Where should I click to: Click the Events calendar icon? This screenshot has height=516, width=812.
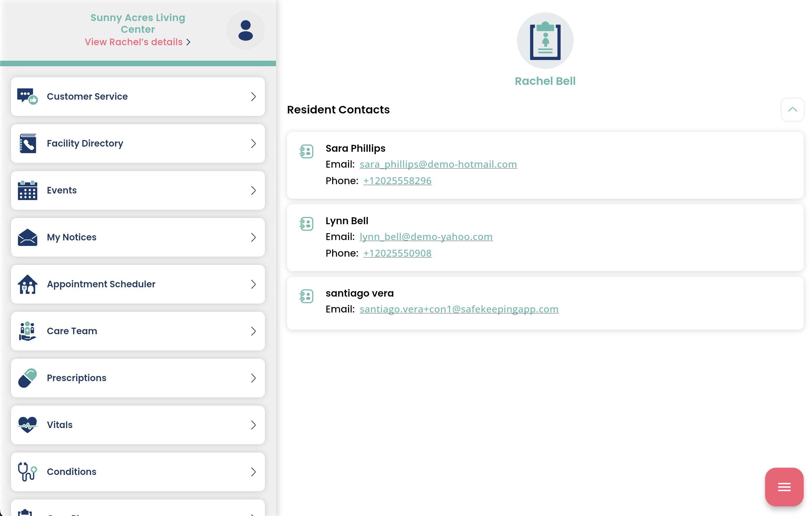[28, 190]
